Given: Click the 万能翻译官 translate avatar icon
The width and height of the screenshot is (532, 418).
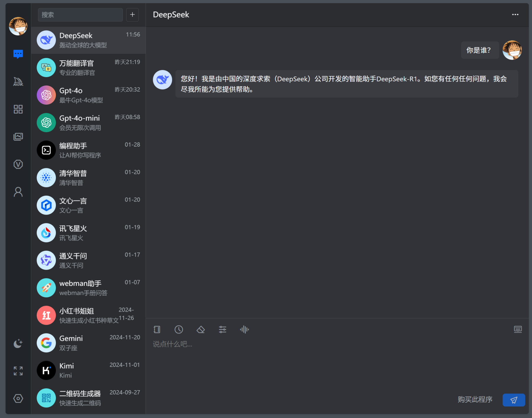Looking at the screenshot, I should [46, 67].
